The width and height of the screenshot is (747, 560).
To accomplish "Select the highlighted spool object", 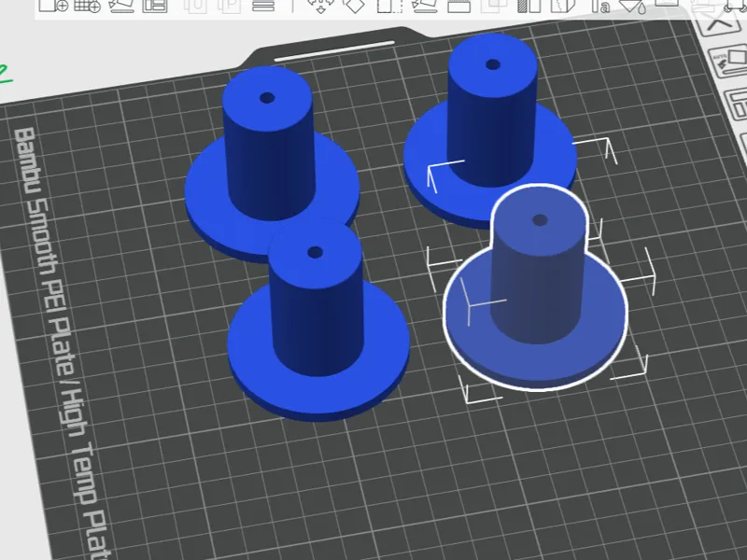I will (x=535, y=287).
